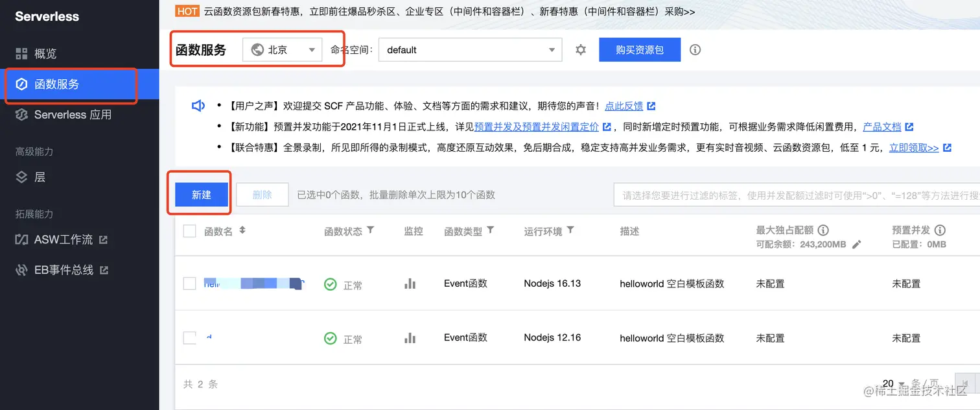Filter by 函数类型 funnel icon
Viewport: 980px width, 410px height.
[491, 230]
